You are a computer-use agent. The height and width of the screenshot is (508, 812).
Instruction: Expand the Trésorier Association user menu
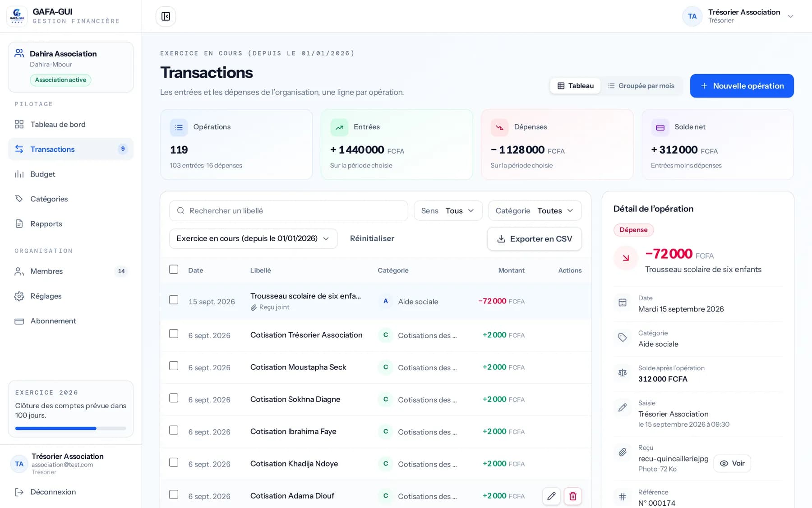click(738, 16)
